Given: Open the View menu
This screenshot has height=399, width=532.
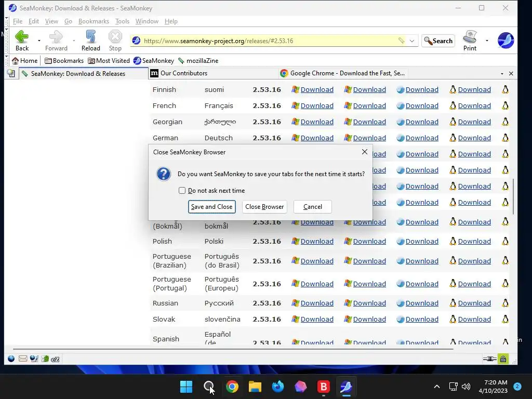Looking at the screenshot, I should [51, 21].
